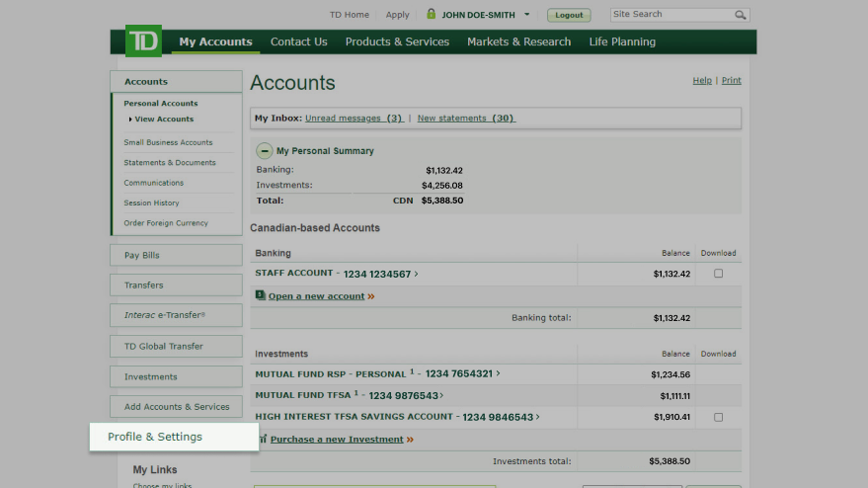Image resolution: width=868 pixels, height=488 pixels.
Task: Click the Transfers sidebar button
Action: click(x=176, y=285)
